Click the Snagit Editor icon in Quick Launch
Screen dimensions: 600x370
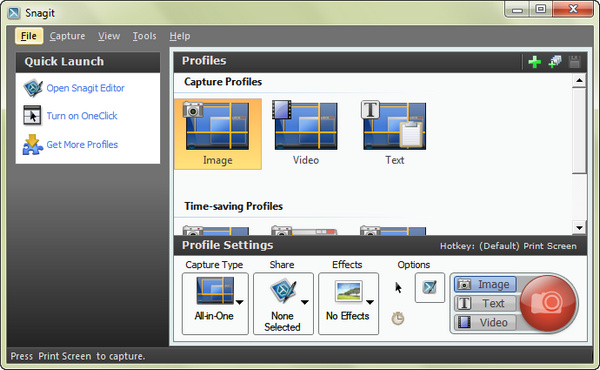[33, 88]
